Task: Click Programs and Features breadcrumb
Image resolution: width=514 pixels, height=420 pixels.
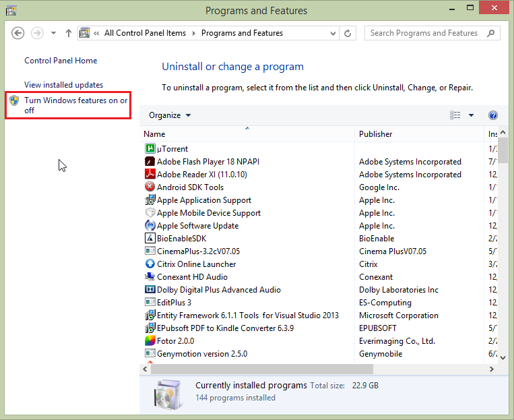Action: pyautogui.click(x=242, y=33)
